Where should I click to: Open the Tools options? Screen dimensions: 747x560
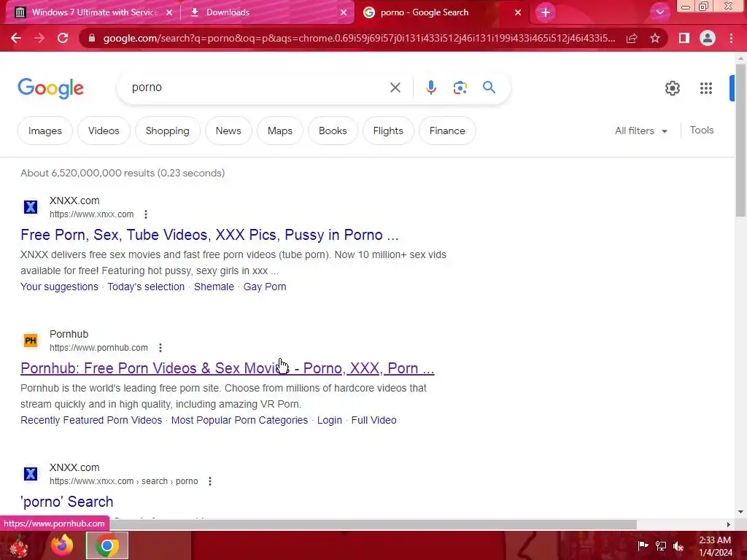click(x=702, y=130)
